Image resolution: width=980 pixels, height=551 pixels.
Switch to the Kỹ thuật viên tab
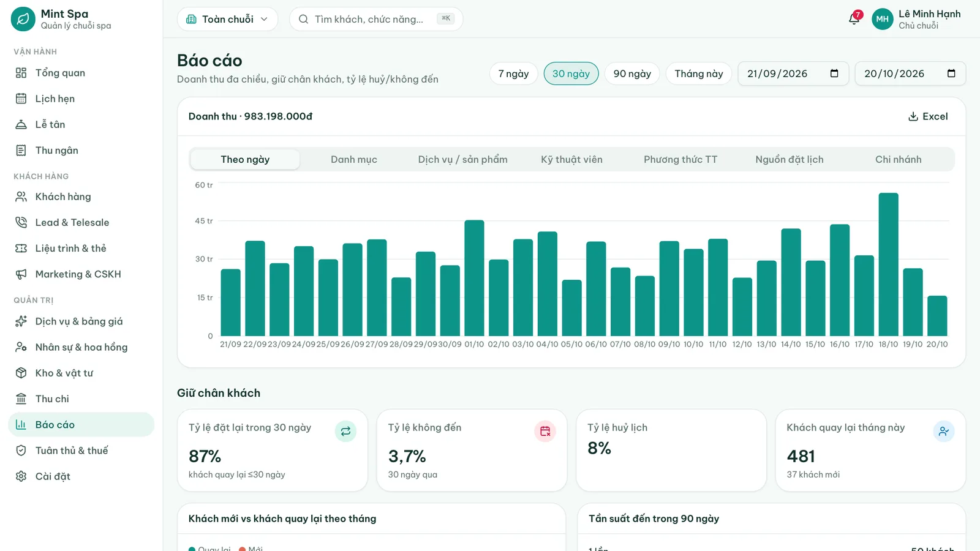point(571,159)
